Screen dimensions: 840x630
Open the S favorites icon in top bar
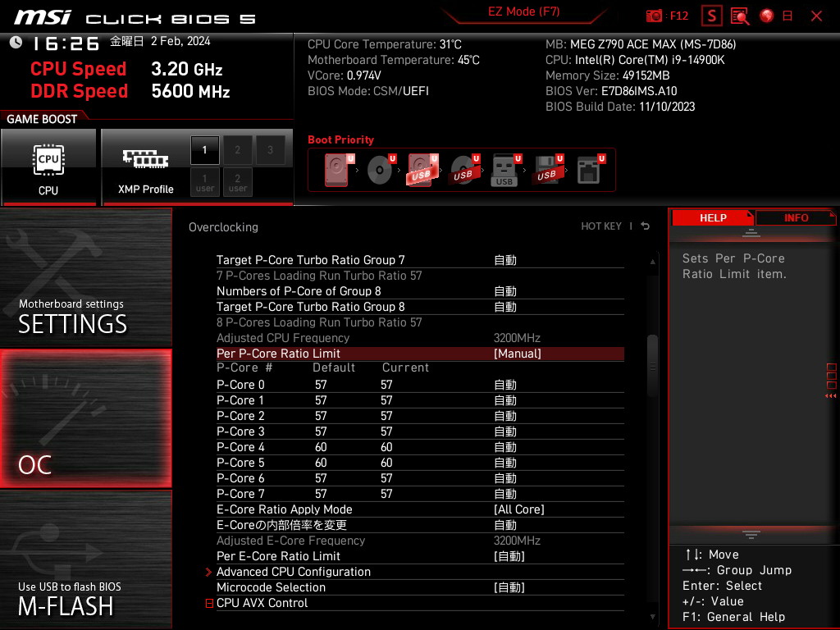click(x=711, y=16)
